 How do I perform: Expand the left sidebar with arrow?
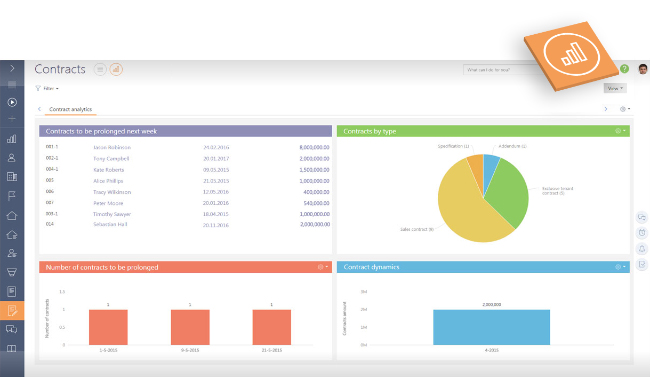[12, 68]
